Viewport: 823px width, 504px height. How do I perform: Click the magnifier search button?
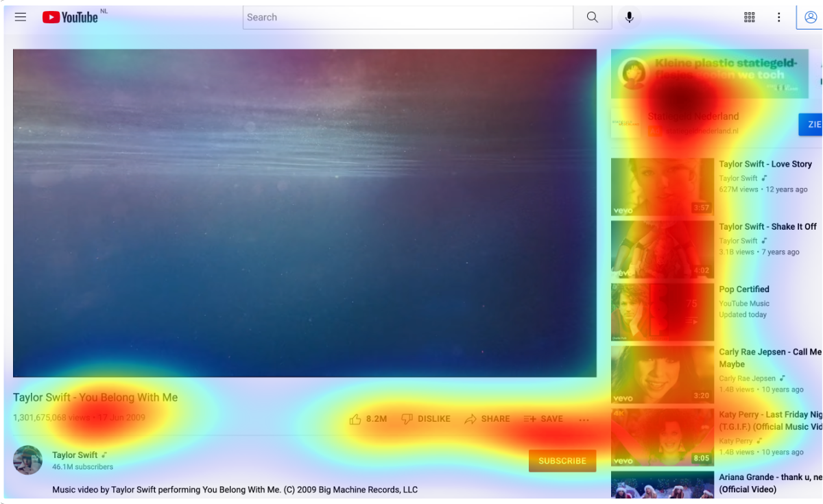coord(593,17)
